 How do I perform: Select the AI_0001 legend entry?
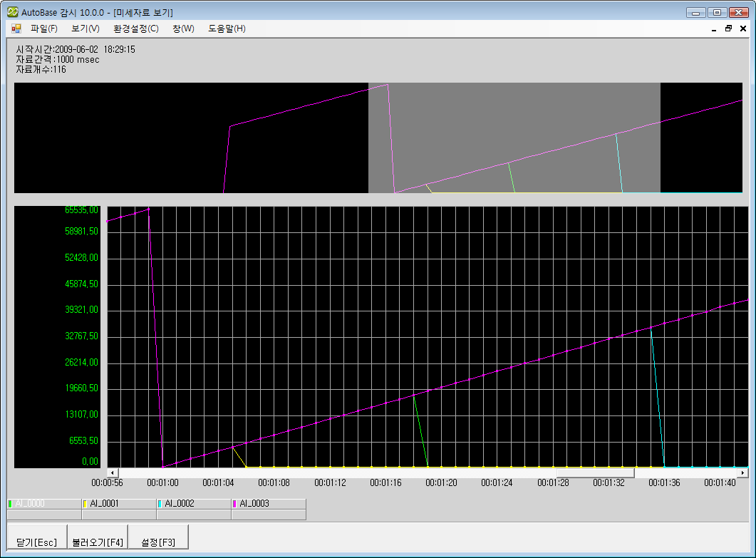pos(104,503)
